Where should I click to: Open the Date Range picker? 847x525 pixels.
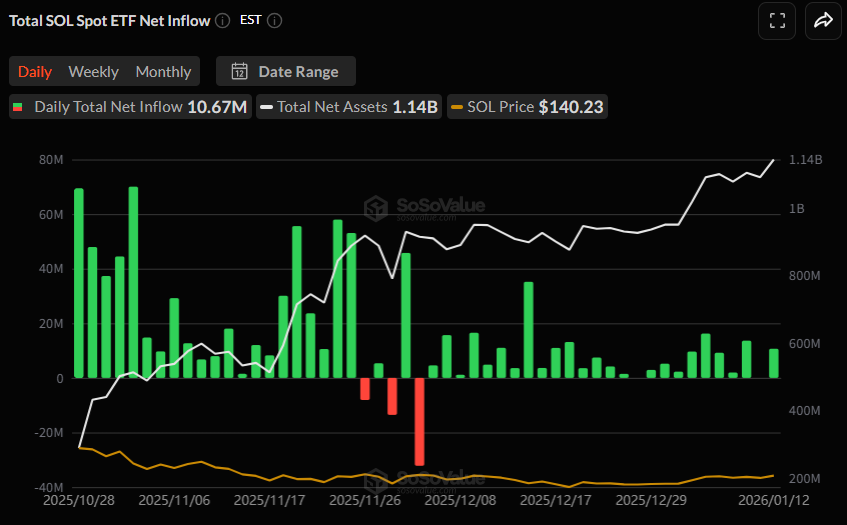pos(286,71)
